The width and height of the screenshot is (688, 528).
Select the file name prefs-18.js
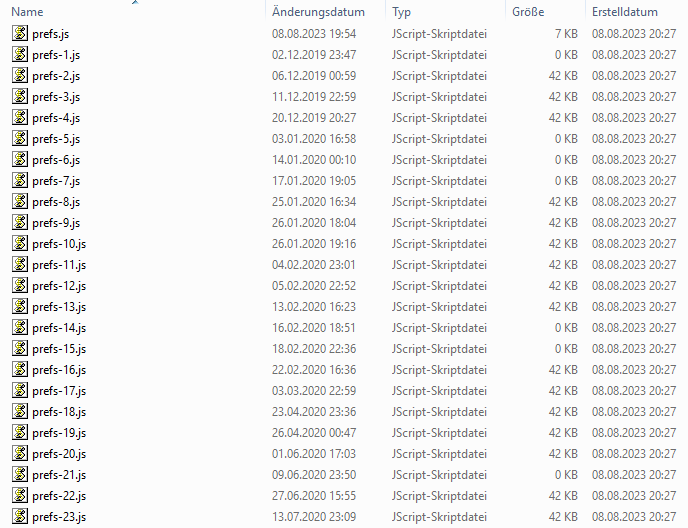click(x=59, y=412)
